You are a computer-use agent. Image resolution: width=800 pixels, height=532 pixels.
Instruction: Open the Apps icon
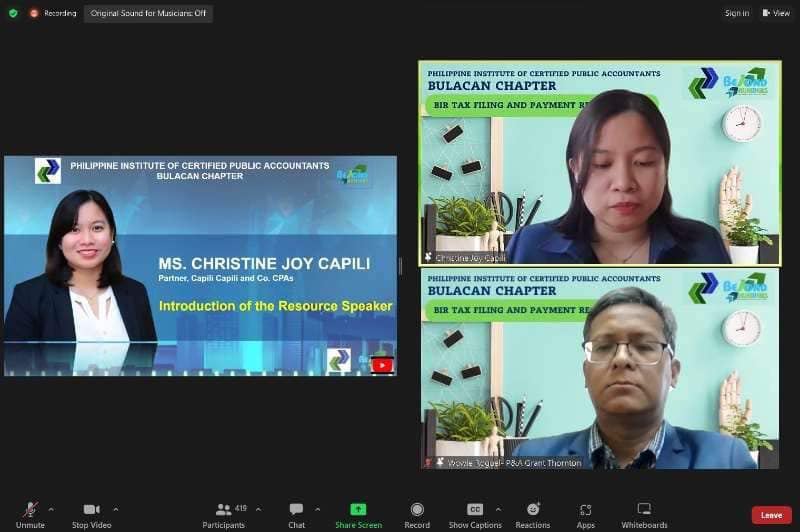[586, 510]
